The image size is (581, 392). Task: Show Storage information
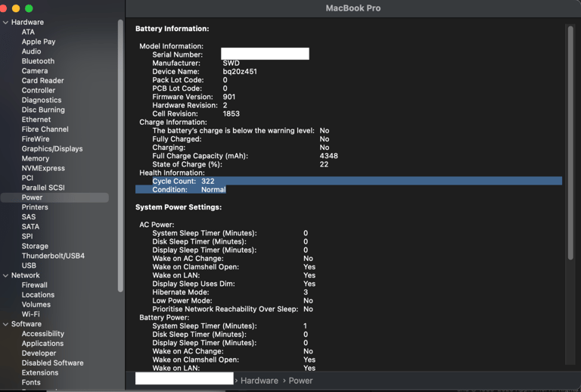coord(35,247)
